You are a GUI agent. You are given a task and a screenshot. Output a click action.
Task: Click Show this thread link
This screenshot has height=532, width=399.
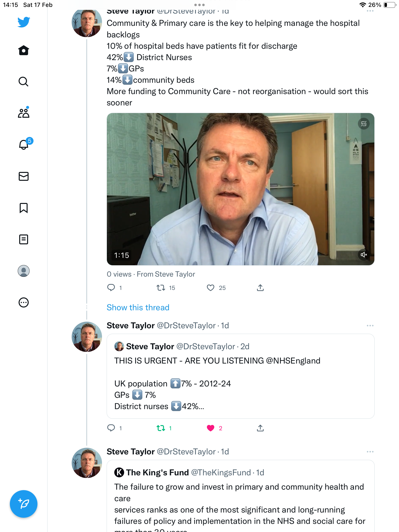tap(138, 307)
